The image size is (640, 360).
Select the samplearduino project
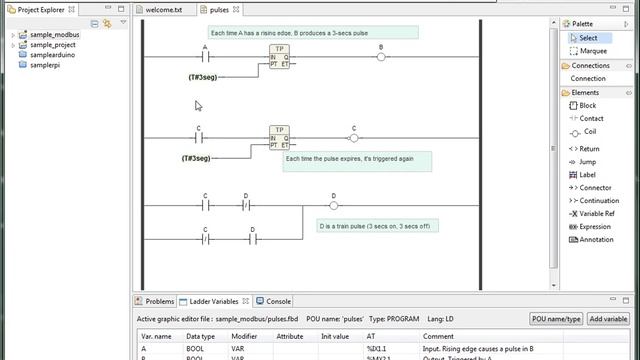pos(47,55)
